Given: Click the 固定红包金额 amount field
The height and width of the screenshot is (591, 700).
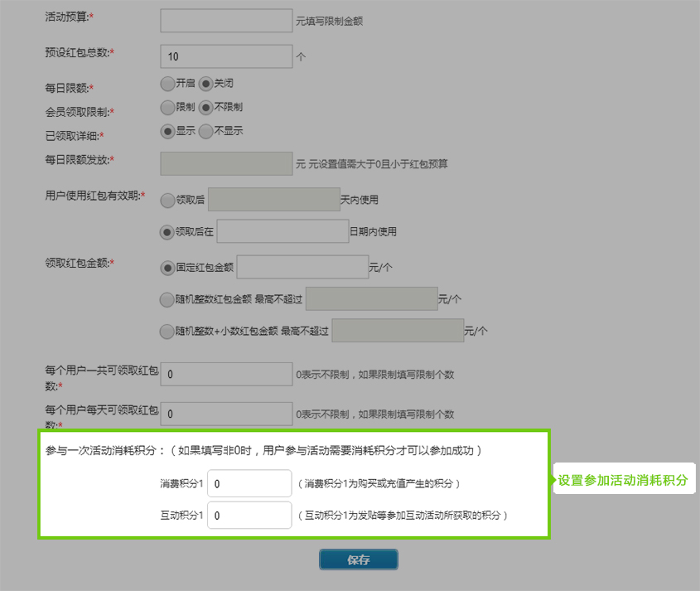Looking at the screenshot, I should 302,267.
